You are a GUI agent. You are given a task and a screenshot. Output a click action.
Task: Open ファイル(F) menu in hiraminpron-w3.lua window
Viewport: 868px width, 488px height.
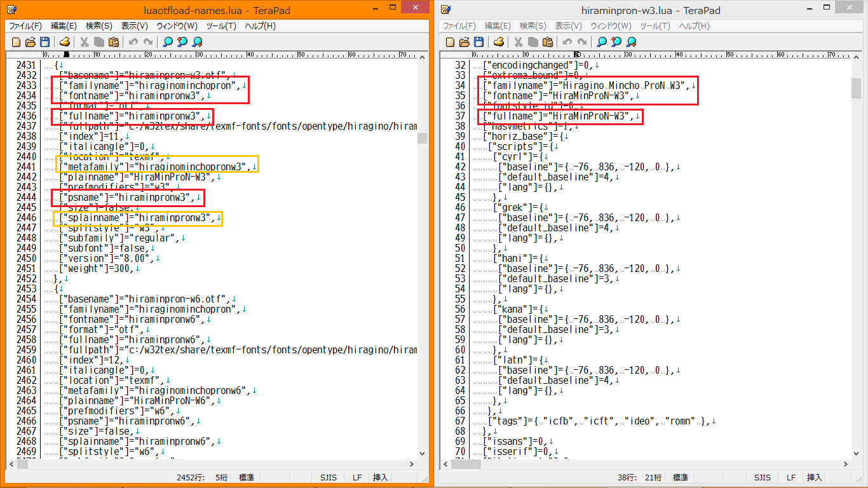point(459,26)
